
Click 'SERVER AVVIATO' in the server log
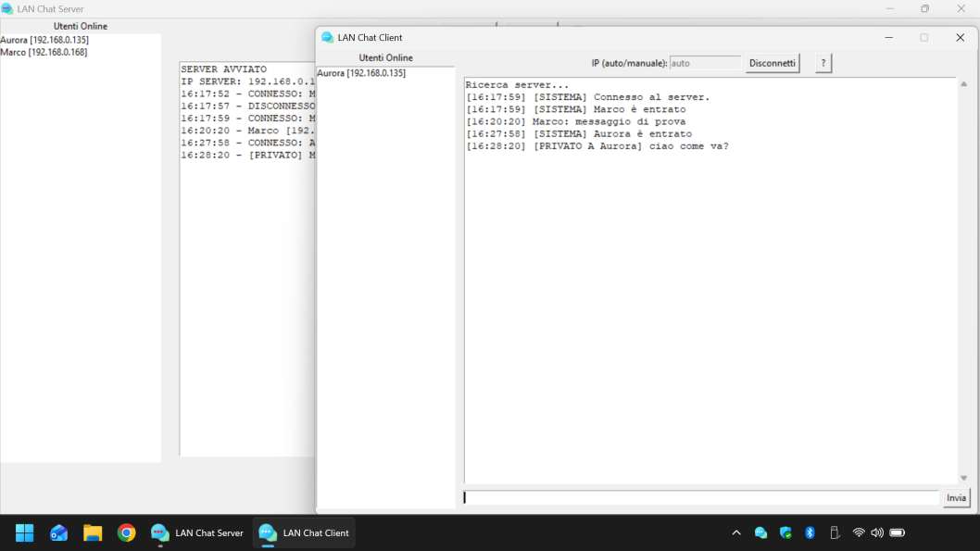(x=224, y=69)
